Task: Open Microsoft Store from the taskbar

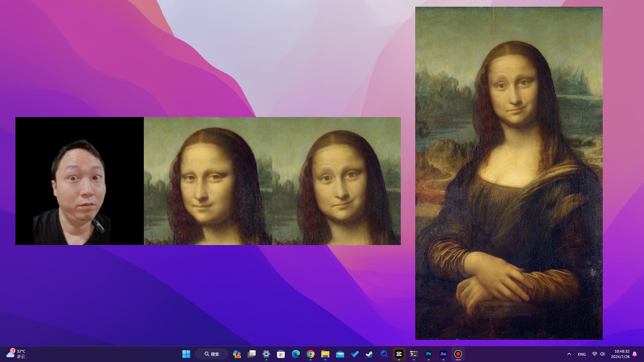Action: pos(281,354)
